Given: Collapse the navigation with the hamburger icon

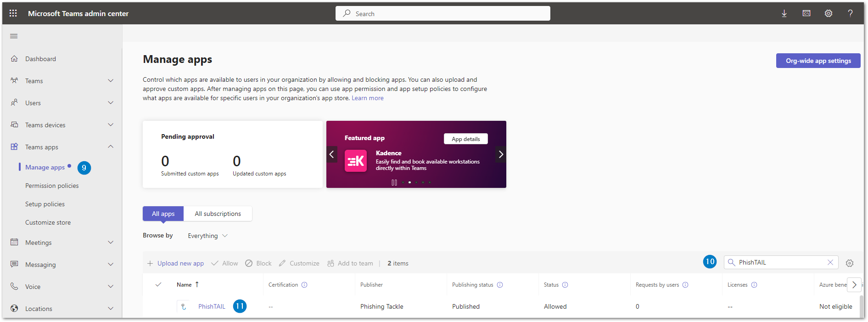Looking at the screenshot, I should 14,36.
